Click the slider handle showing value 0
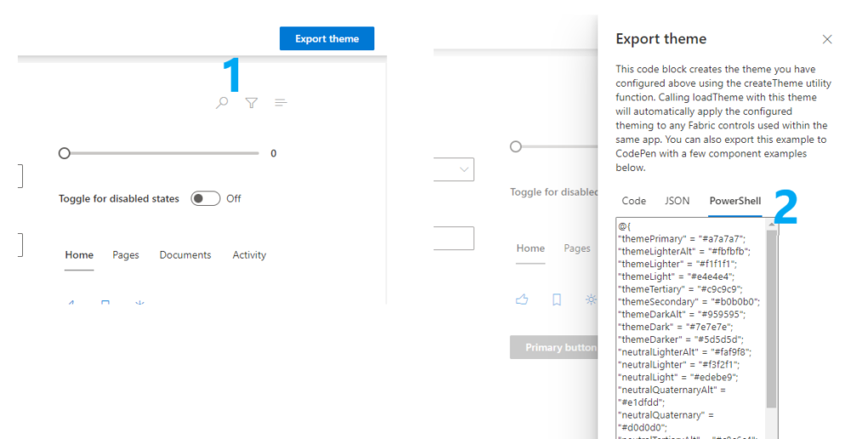 64,153
